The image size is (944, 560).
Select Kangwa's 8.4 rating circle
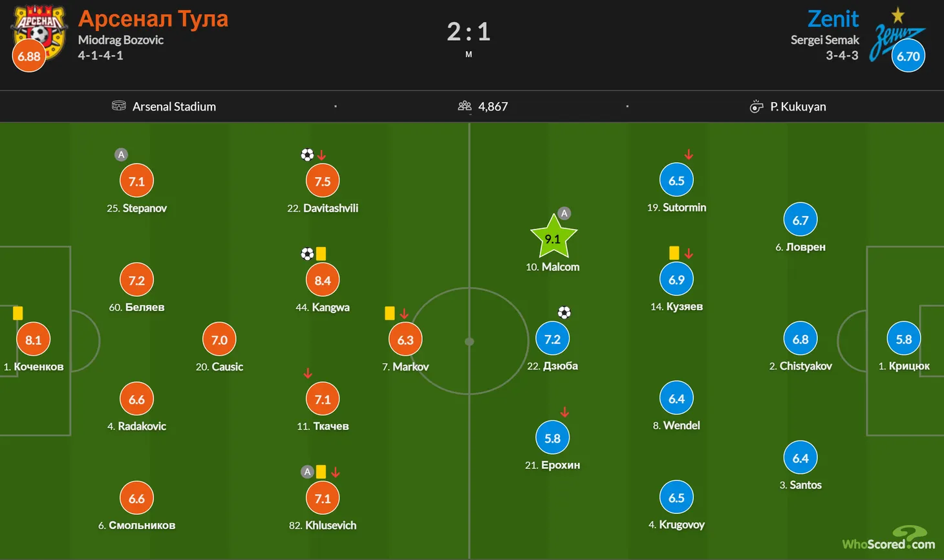323,280
